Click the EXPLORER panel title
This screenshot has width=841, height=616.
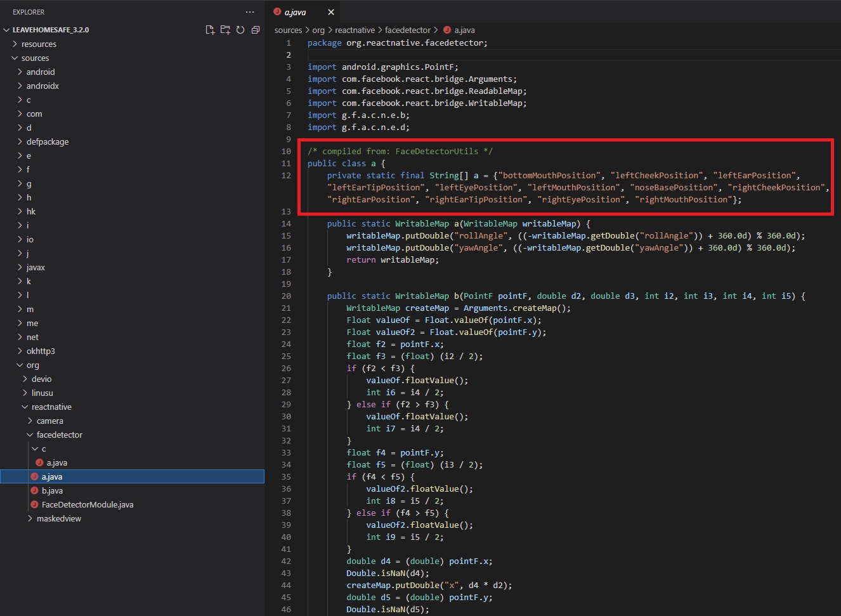(x=29, y=12)
